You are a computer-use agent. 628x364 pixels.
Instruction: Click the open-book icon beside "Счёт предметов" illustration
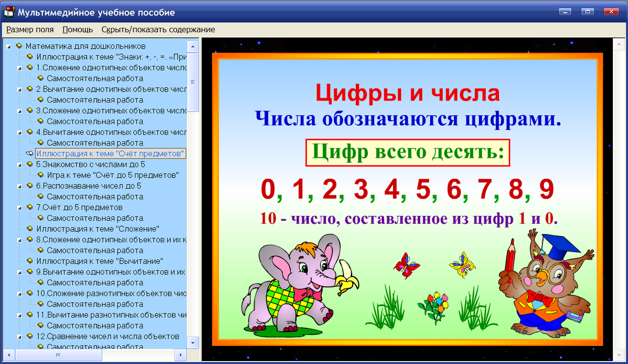(29, 154)
